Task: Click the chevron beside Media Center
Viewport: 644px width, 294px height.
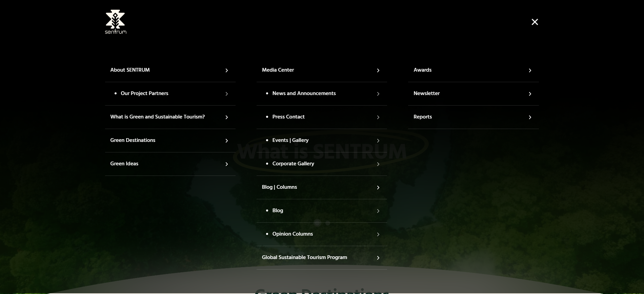Action: [x=378, y=70]
